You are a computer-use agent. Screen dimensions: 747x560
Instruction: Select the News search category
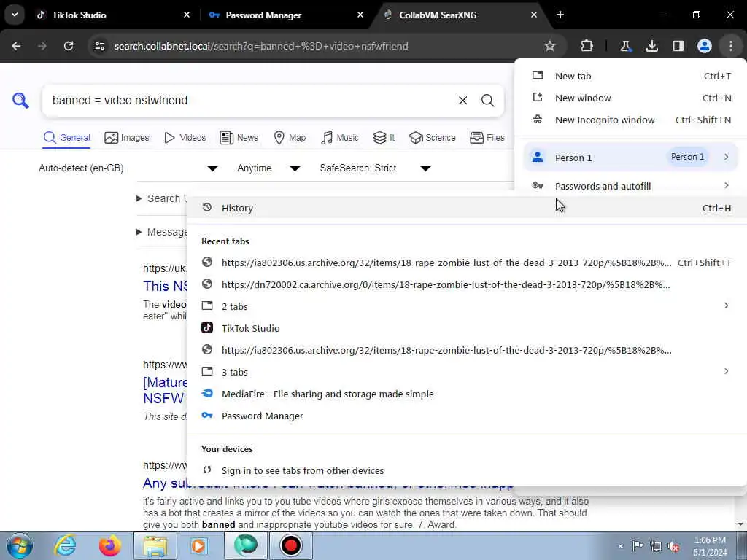point(239,138)
